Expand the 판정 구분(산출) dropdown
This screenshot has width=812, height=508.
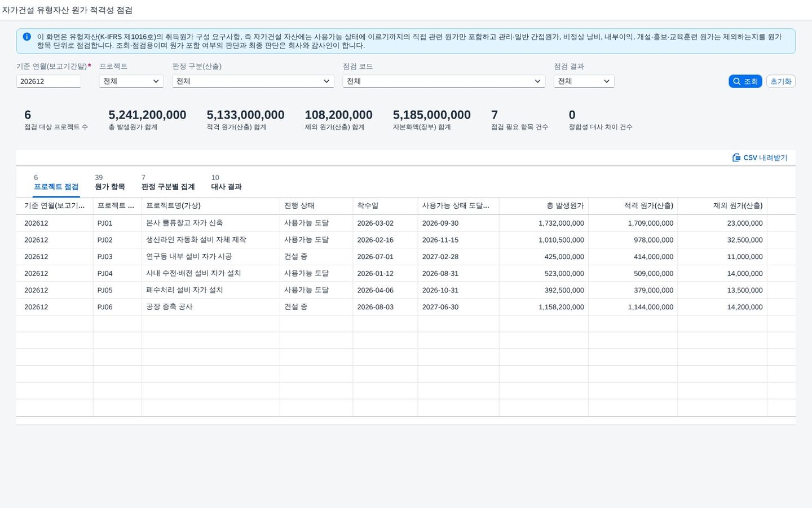253,81
